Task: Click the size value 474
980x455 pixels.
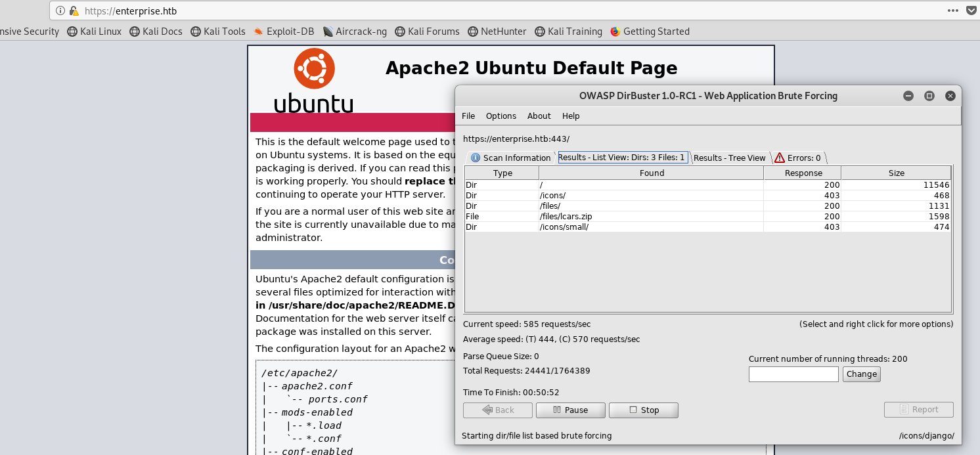Action: click(941, 227)
